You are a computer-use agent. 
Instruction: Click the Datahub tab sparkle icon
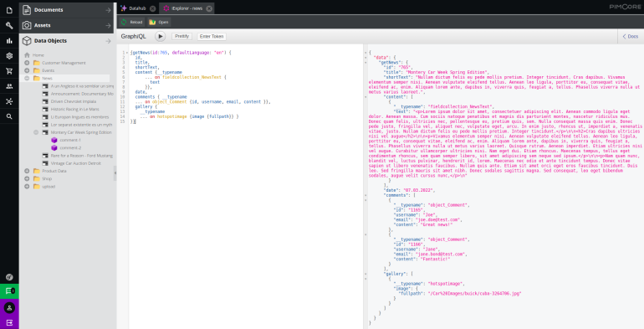pyautogui.click(x=123, y=8)
